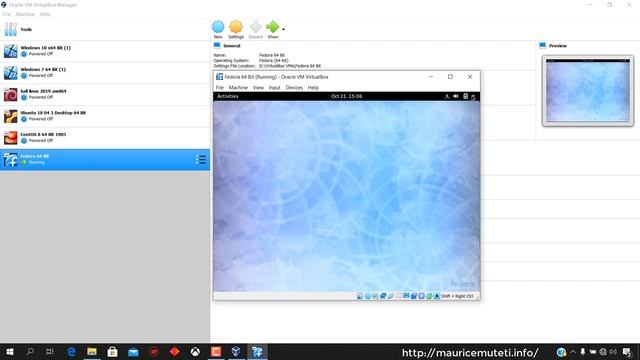Open Machine menu in Fedora VM window

(x=238, y=87)
